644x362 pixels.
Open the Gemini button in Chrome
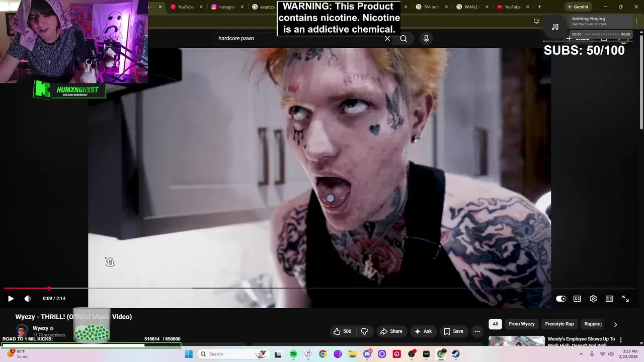click(577, 7)
